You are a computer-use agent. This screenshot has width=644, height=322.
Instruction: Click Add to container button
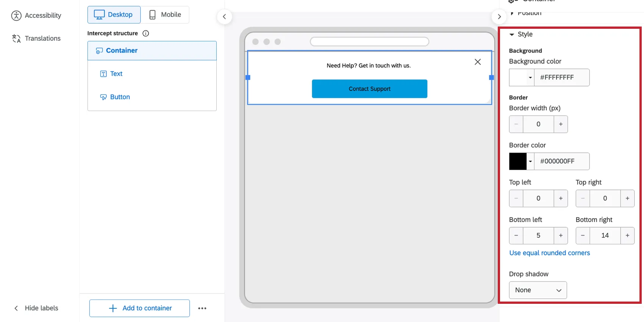pyautogui.click(x=139, y=308)
